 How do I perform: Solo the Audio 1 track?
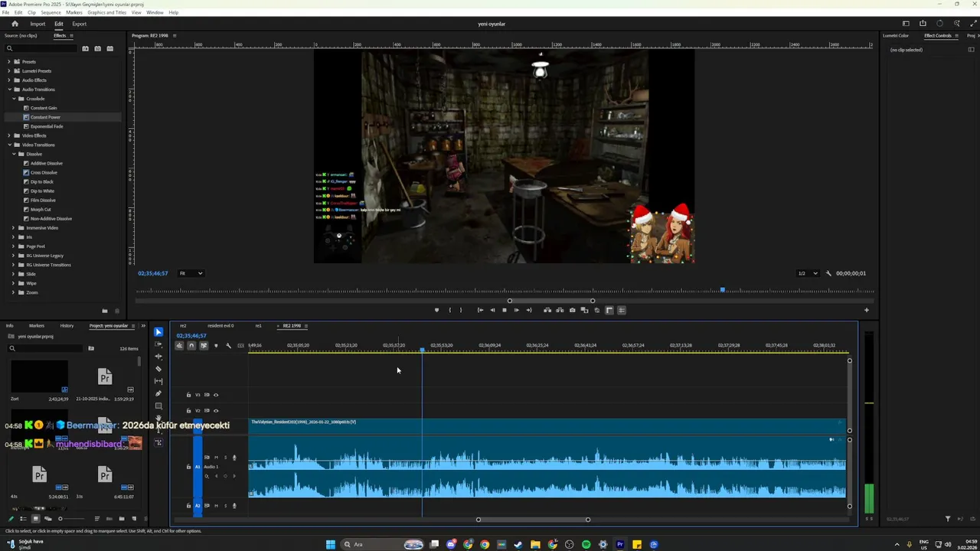(x=225, y=458)
